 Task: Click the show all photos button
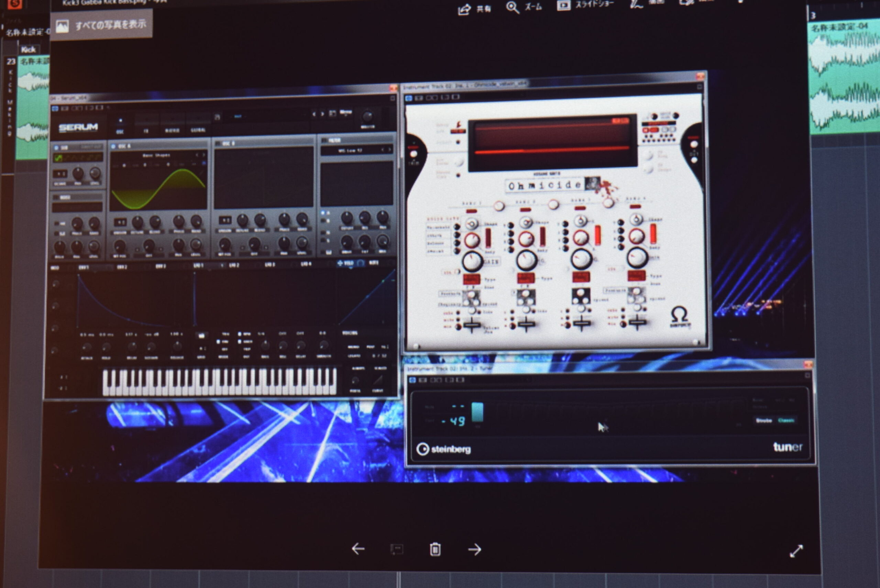pyautogui.click(x=101, y=25)
